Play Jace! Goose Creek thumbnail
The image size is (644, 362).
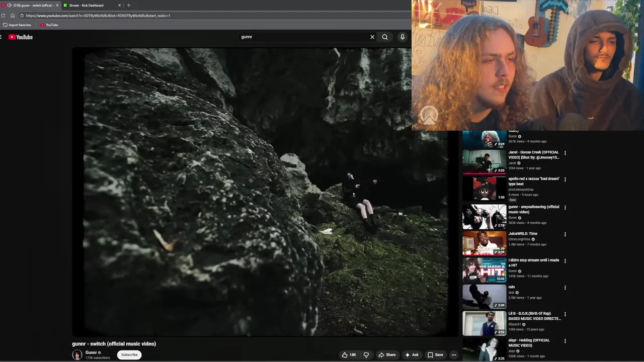[x=484, y=162]
